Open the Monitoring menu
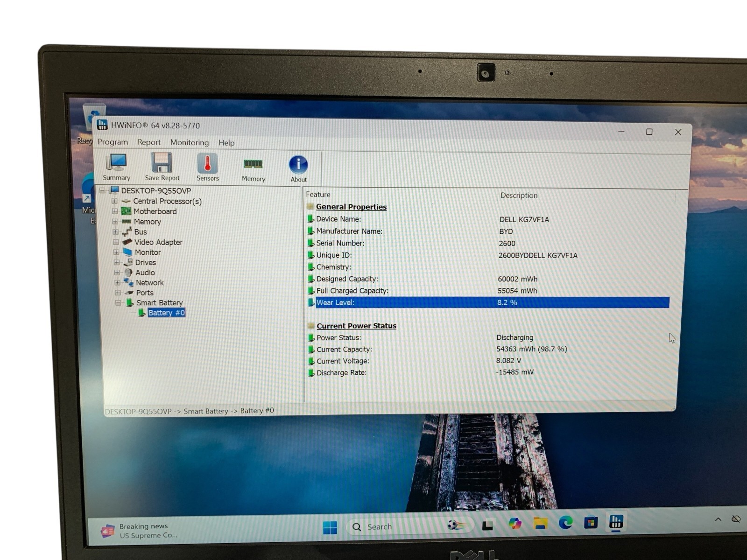This screenshot has height=560, width=747. click(x=190, y=142)
